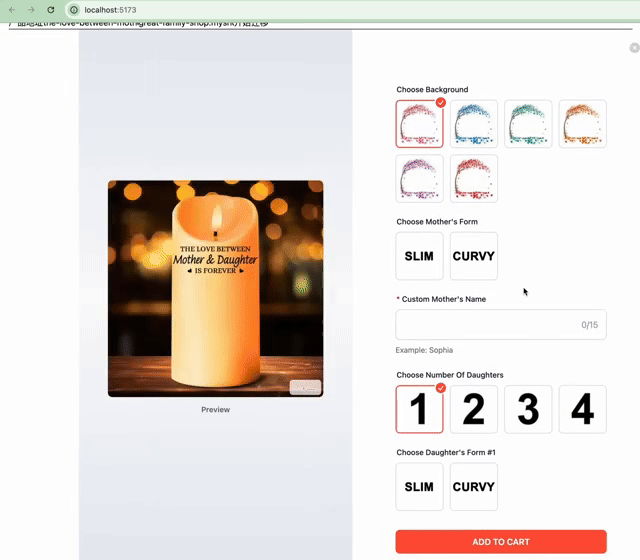Reload the localhost page
Viewport: 640px width, 560px height.
click(51, 10)
